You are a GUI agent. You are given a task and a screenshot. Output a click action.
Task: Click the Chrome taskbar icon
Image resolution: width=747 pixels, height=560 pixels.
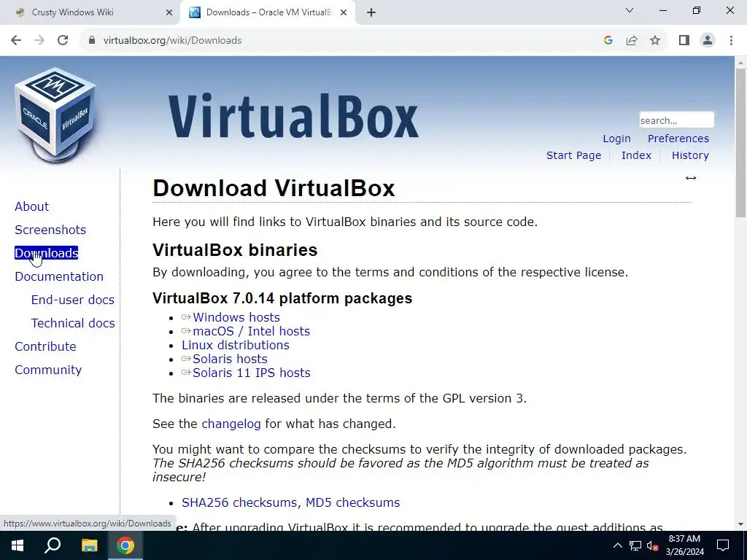pos(125,545)
